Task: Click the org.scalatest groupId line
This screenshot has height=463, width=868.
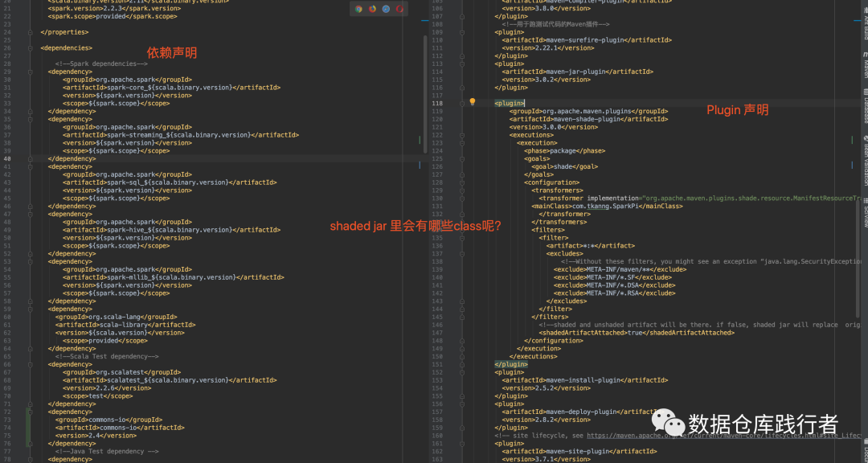Action: (122, 372)
